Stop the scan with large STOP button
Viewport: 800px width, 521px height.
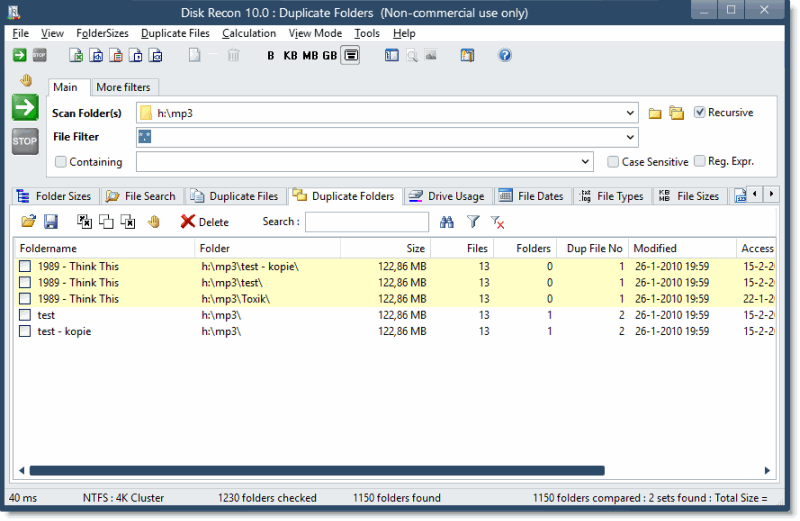(x=25, y=141)
